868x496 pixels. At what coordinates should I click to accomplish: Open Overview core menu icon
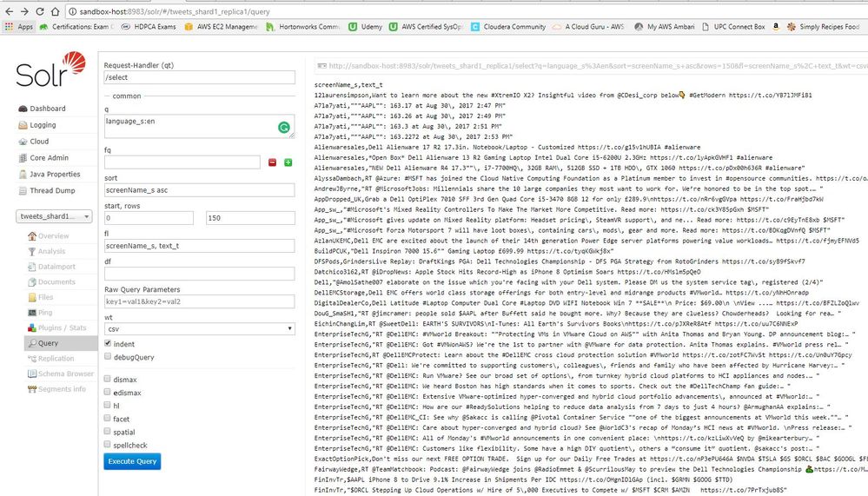point(32,235)
